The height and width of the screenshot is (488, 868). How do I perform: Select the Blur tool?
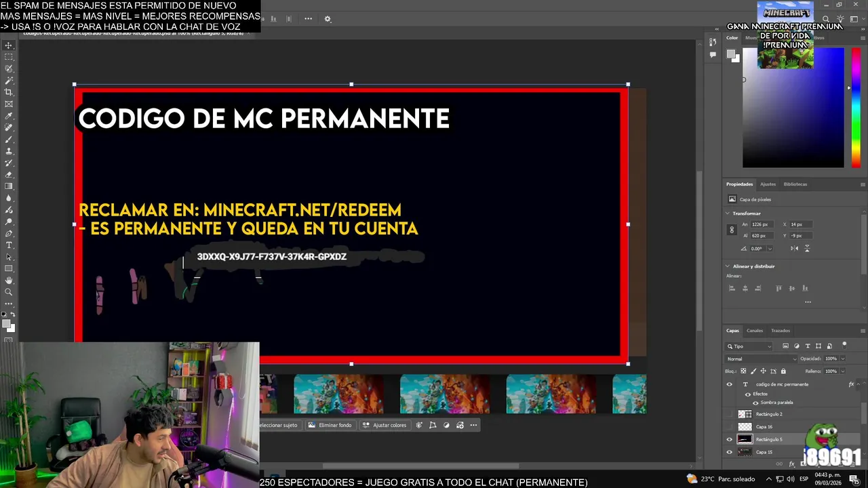pyautogui.click(x=9, y=198)
